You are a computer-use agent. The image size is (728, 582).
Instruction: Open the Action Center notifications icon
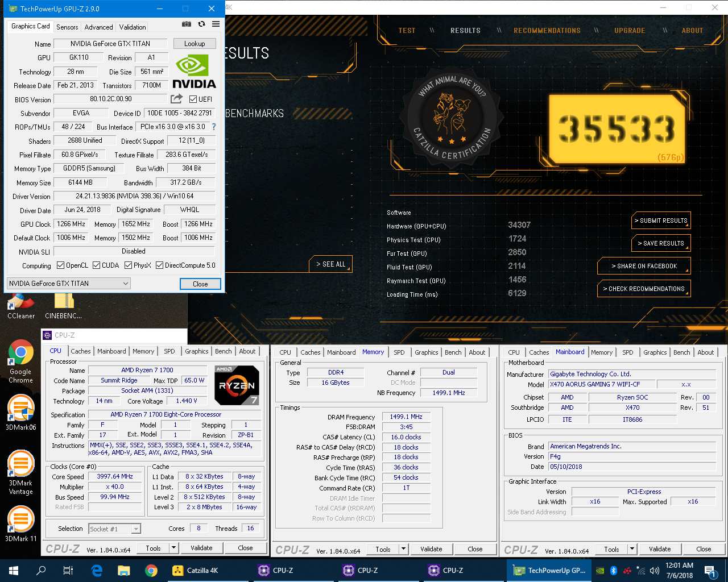pos(710,571)
